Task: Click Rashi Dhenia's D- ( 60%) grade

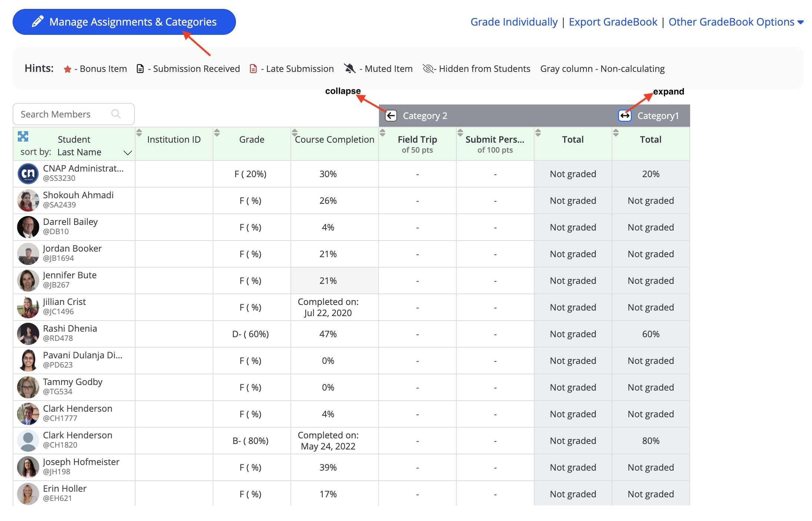Action: tap(250, 334)
